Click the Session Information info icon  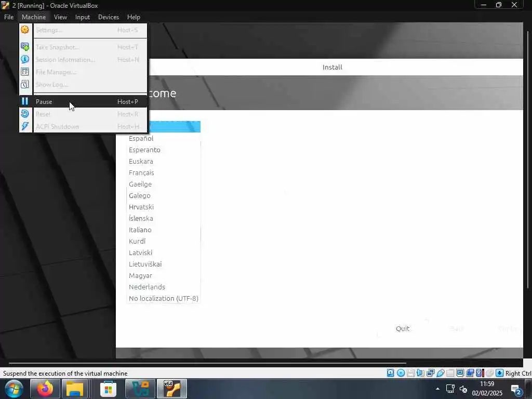[x=25, y=59]
